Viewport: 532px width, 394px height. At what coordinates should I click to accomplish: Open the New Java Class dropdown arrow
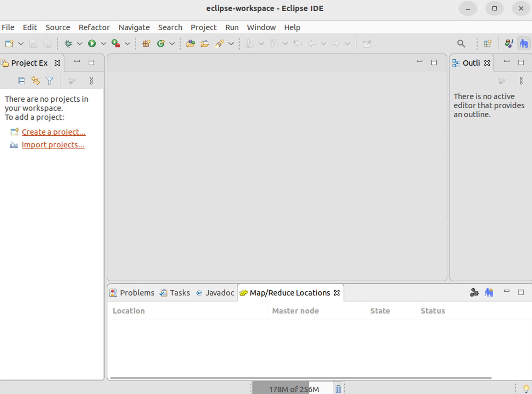172,44
